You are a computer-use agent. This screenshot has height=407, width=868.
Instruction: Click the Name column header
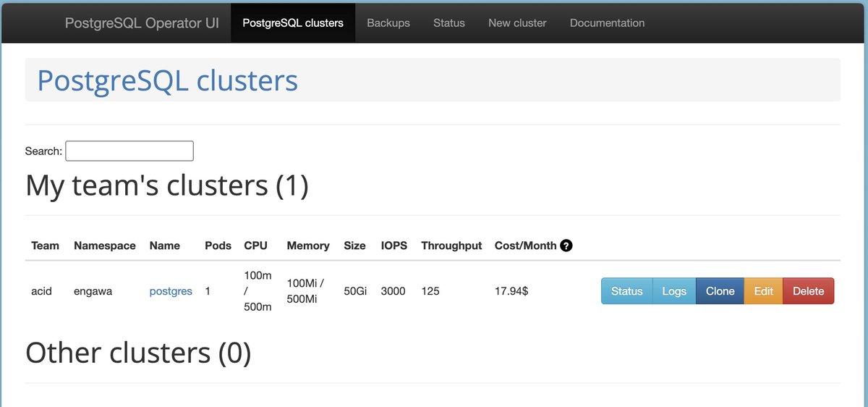(165, 246)
